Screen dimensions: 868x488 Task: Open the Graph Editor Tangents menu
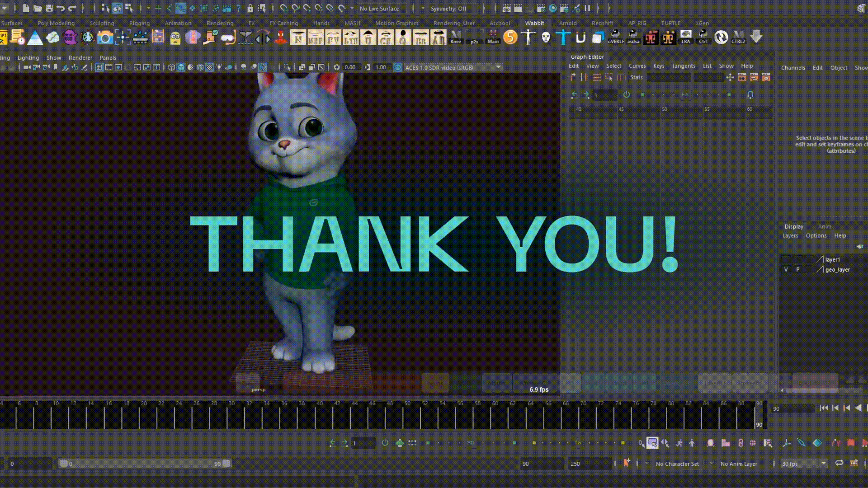pyautogui.click(x=683, y=66)
